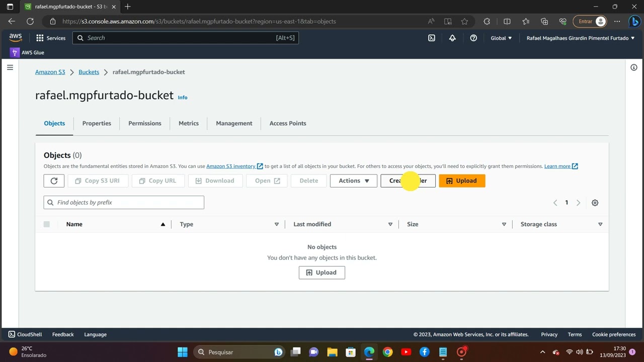The height and width of the screenshot is (362, 644).
Task: Toggle the Edge split screen icon
Action: coord(507,21)
